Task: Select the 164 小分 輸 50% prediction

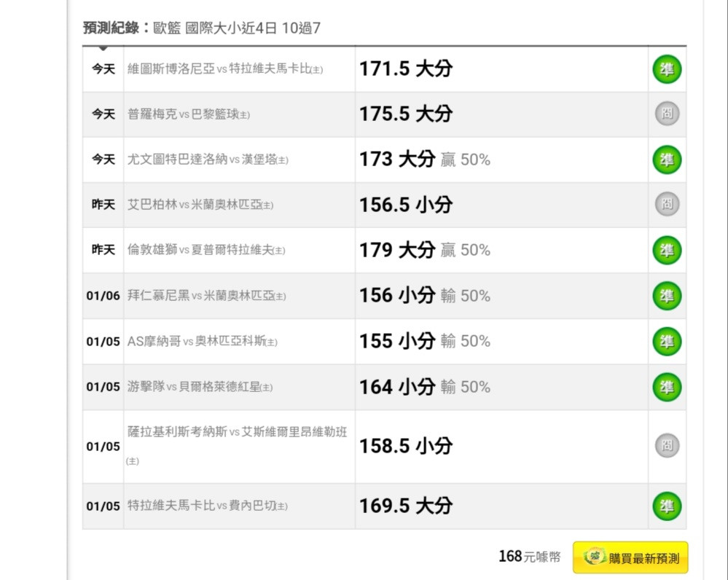Action: tap(425, 387)
